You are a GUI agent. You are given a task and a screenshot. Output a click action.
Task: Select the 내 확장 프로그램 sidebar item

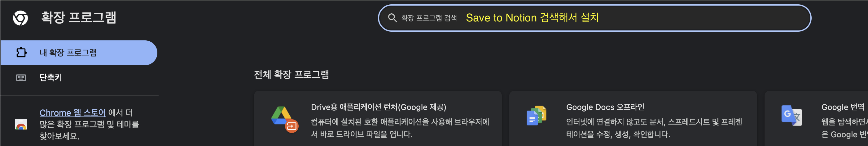pyautogui.click(x=78, y=53)
